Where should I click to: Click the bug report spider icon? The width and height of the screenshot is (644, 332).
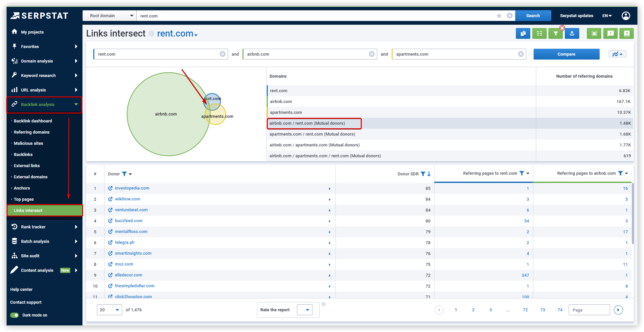point(594,34)
